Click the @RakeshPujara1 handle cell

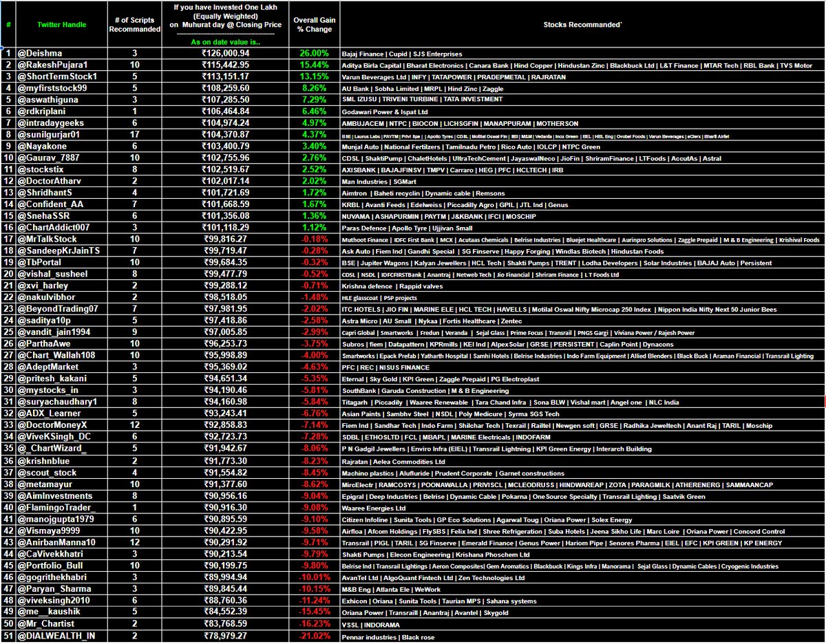coord(61,65)
